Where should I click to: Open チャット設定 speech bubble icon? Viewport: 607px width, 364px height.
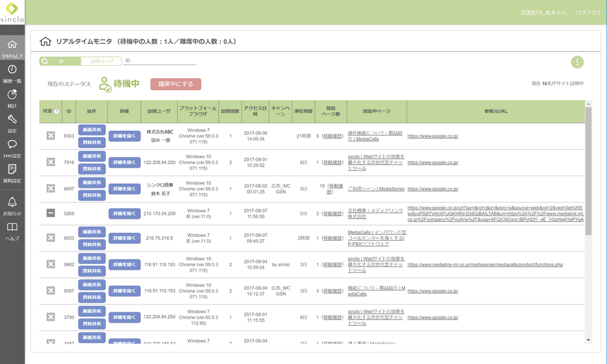(x=12, y=148)
